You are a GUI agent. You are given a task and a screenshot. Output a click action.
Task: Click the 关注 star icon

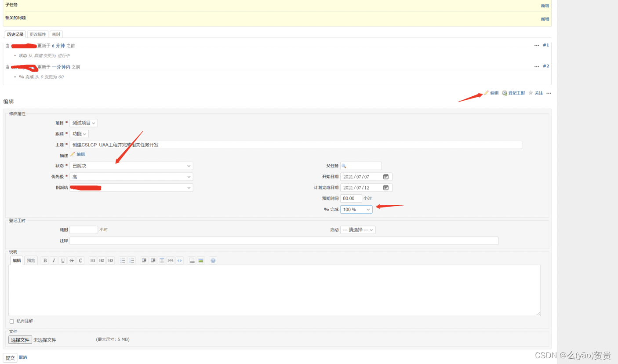(531, 93)
